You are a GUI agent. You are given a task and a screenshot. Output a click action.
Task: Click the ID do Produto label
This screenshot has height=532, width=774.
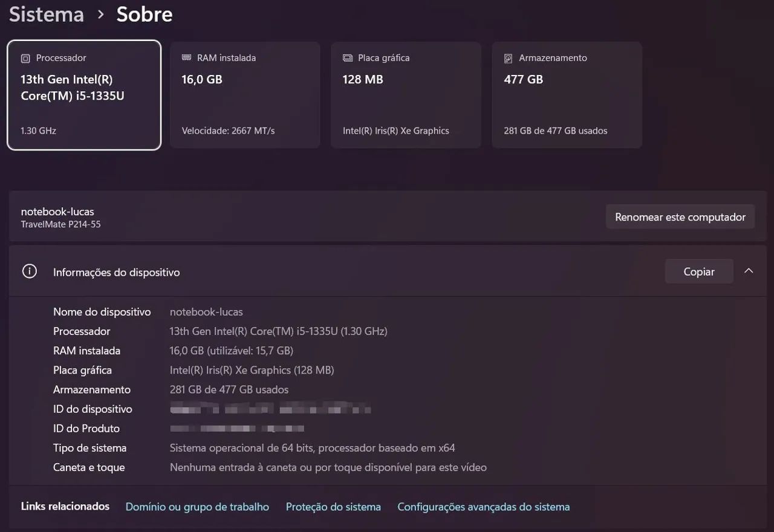tap(86, 429)
